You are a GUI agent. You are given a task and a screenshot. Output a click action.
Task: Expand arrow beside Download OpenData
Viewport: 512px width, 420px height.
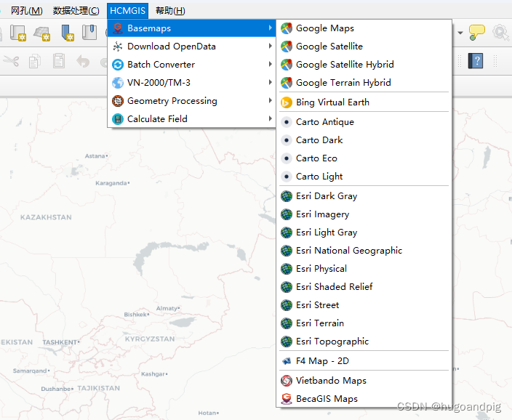tap(270, 46)
